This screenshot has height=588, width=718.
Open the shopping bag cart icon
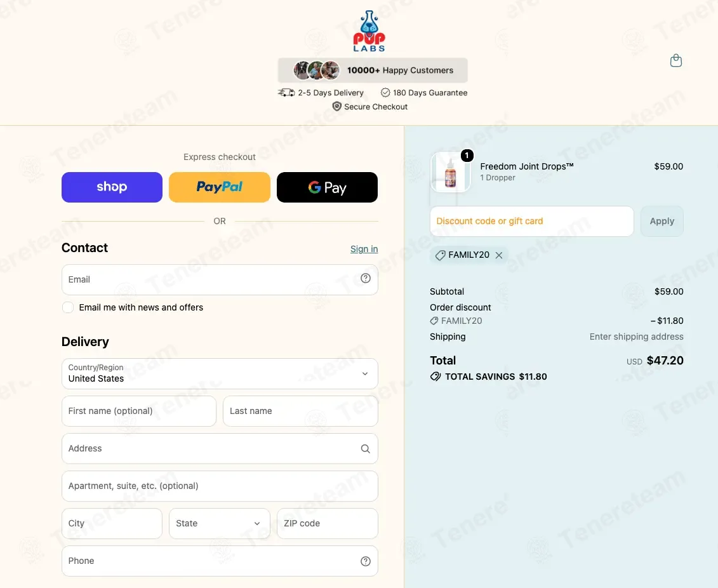click(676, 60)
